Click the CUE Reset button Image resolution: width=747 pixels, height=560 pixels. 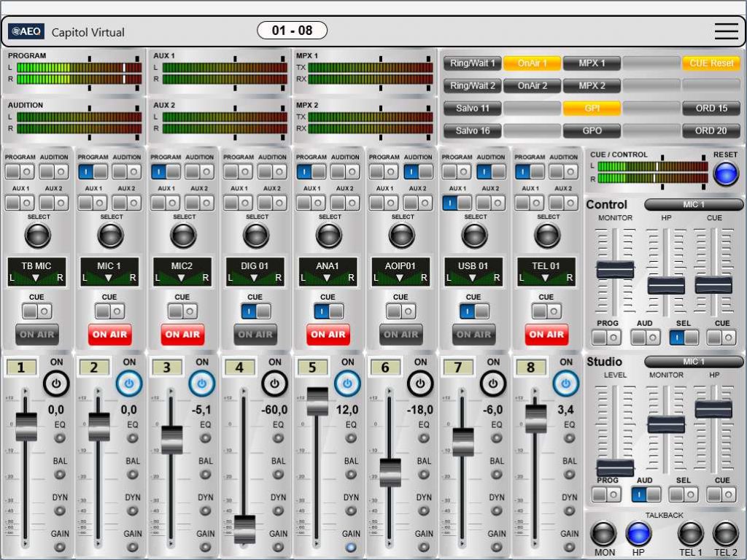[x=711, y=63]
